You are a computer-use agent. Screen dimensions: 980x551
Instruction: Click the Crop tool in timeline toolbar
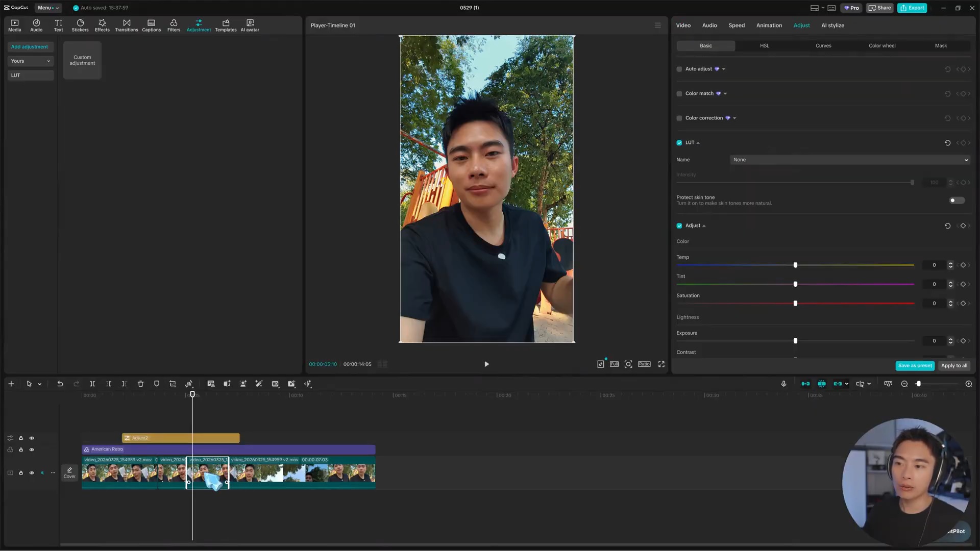click(x=173, y=384)
